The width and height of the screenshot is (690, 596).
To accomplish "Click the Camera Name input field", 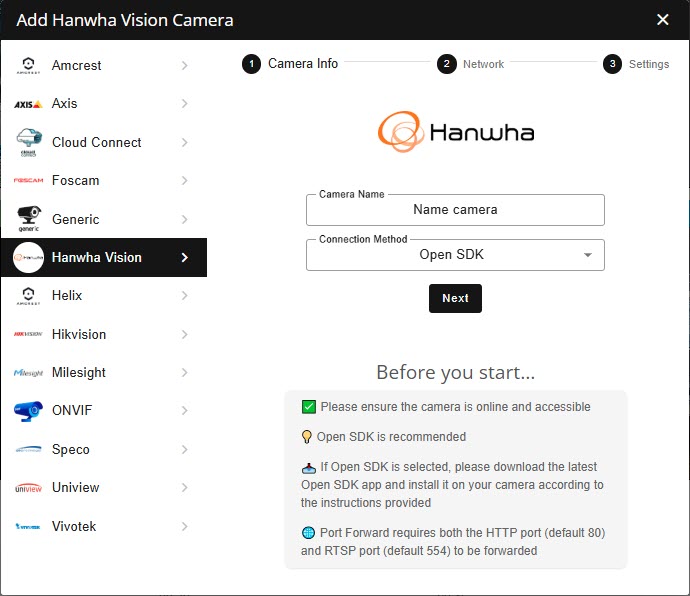I will click(x=455, y=210).
